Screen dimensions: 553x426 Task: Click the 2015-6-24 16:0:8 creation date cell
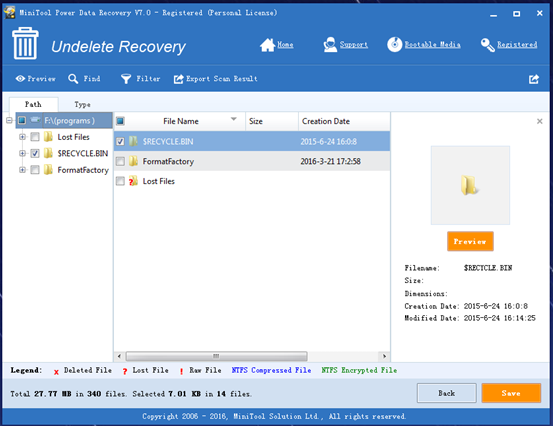pyautogui.click(x=328, y=142)
